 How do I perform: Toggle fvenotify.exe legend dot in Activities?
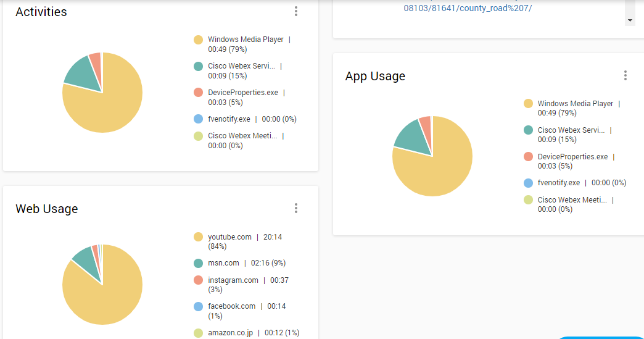(199, 119)
